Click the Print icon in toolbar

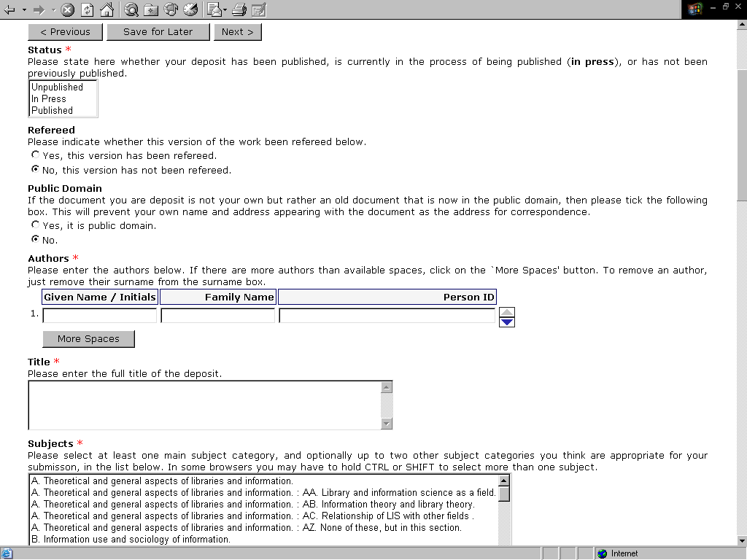(x=239, y=9)
